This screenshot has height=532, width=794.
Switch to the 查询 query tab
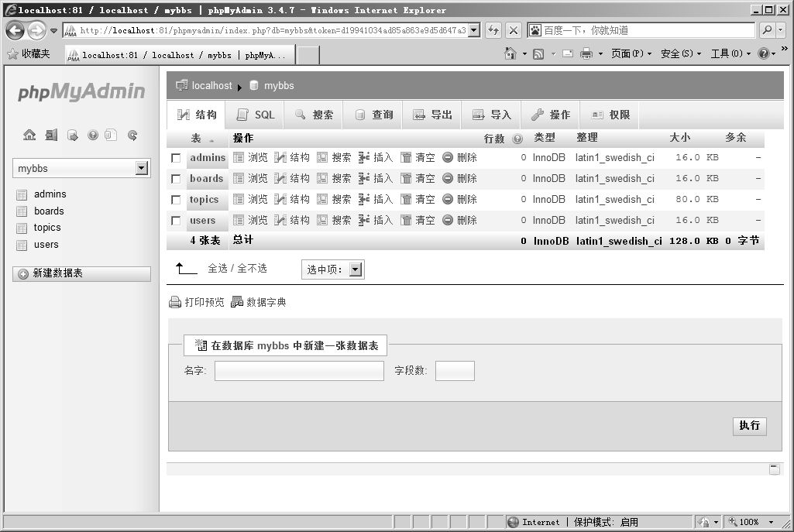(x=373, y=115)
